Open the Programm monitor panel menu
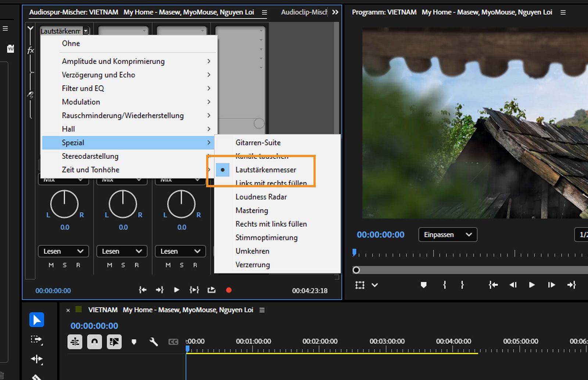Viewport: 588px width, 380px height. click(563, 12)
